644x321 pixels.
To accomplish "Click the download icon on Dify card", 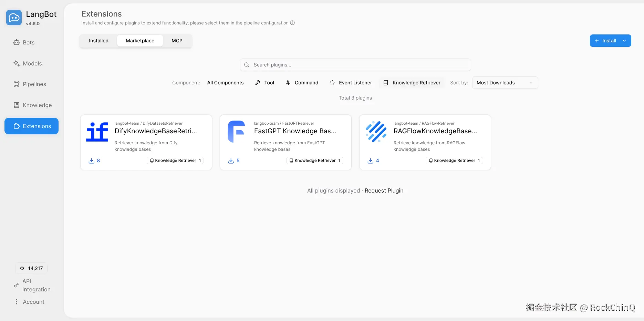I will click(x=91, y=160).
